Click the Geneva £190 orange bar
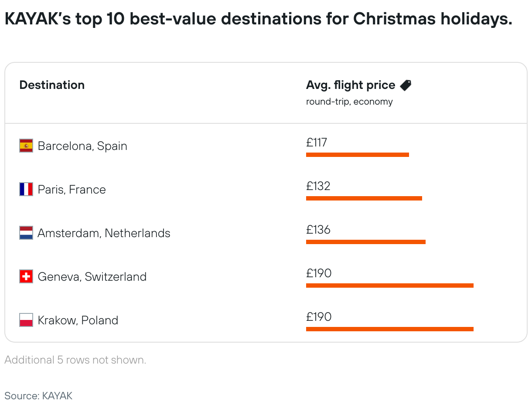532x408 pixels. (390, 286)
